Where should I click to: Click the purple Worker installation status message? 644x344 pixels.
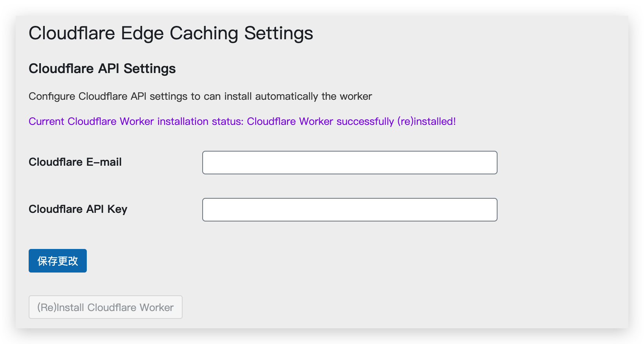(242, 121)
